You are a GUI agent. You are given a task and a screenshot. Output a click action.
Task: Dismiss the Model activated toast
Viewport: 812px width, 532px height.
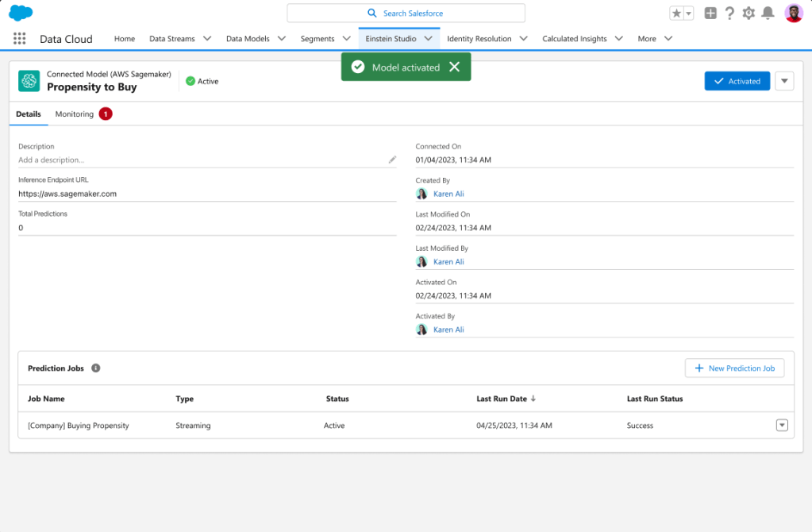click(454, 67)
